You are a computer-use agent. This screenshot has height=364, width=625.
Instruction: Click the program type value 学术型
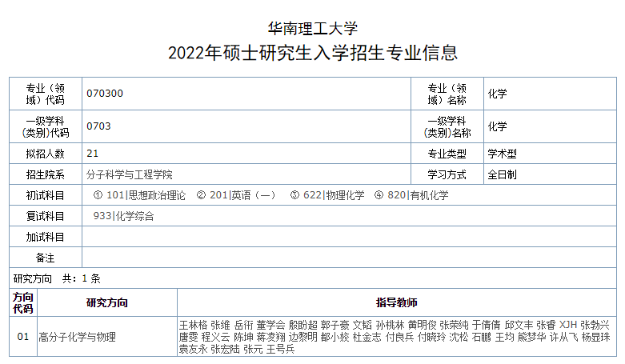503,154
